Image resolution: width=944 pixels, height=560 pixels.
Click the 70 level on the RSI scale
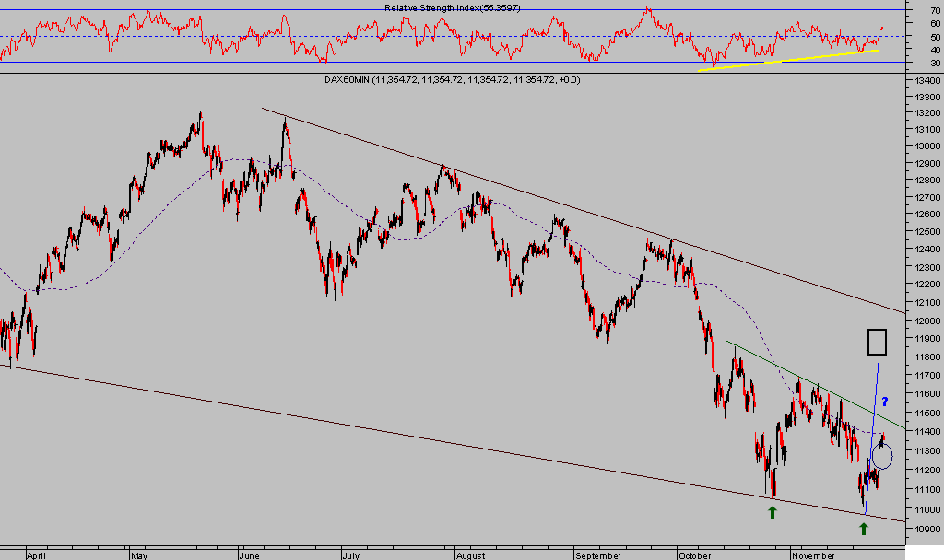coord(936,9)
